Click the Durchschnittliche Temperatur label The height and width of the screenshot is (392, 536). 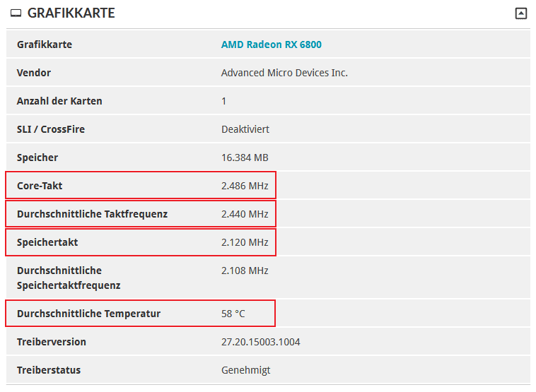point(88,314)
